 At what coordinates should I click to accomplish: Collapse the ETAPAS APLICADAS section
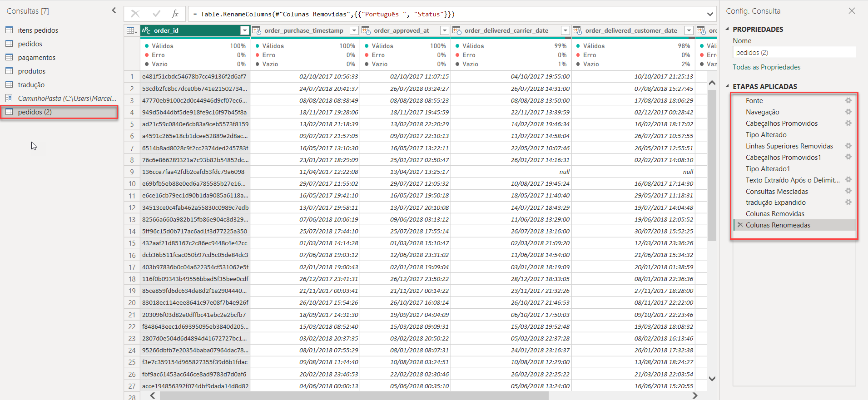click(x=727, y=86)
